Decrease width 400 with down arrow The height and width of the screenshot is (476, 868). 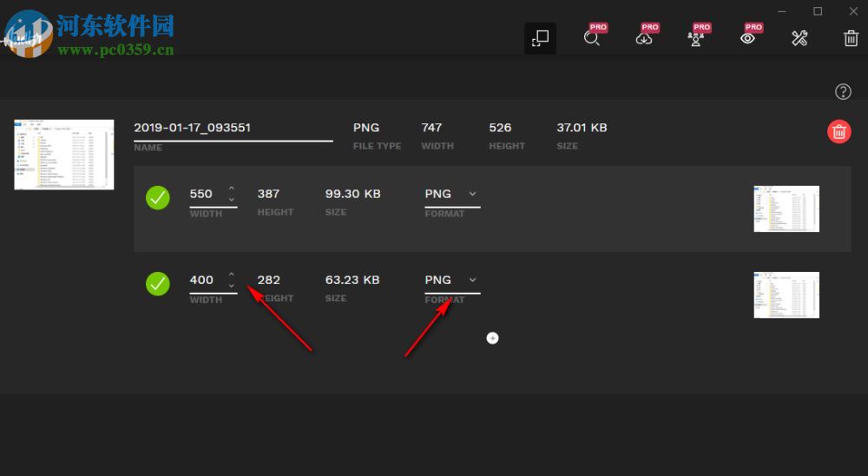pos(232,286)
